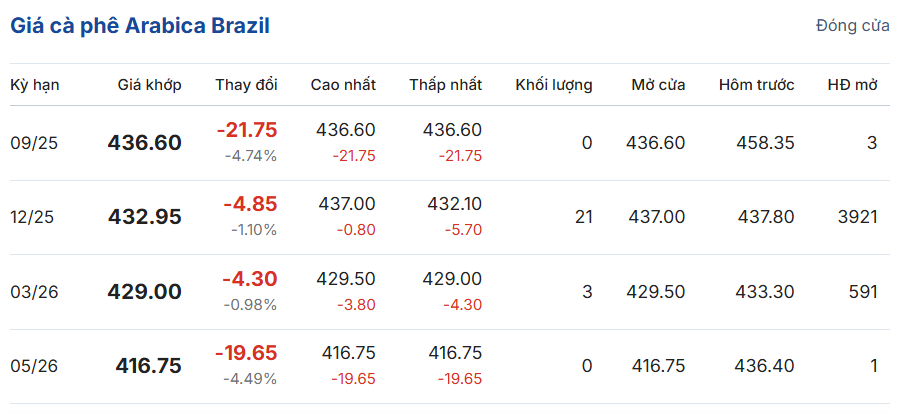Open the 12/25 contract row
903x412 pixels.
[x=35, y=217]
